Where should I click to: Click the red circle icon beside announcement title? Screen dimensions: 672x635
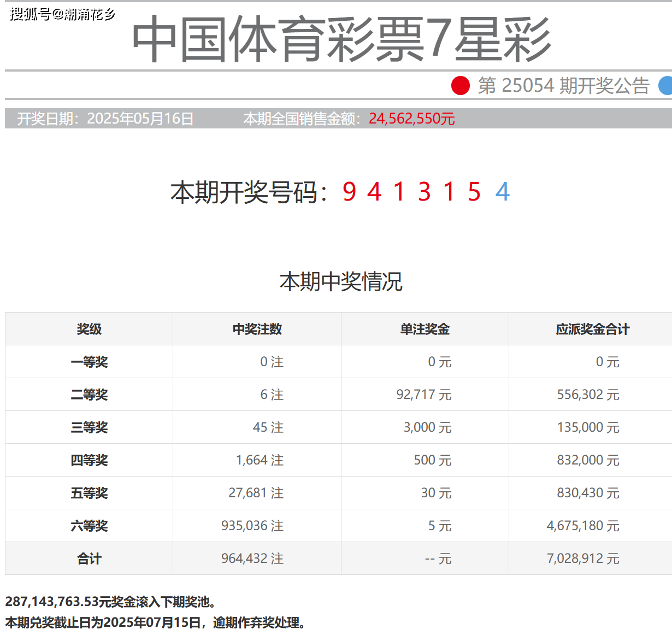(x=461, y=86)
